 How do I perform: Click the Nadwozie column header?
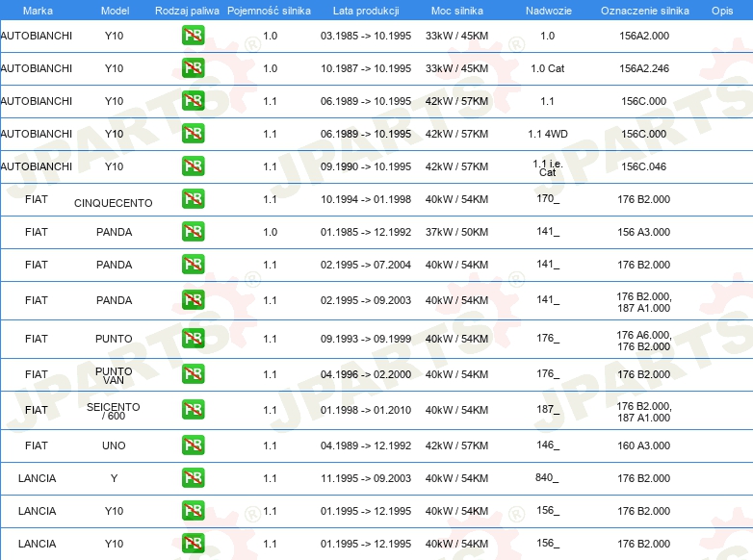549,11
